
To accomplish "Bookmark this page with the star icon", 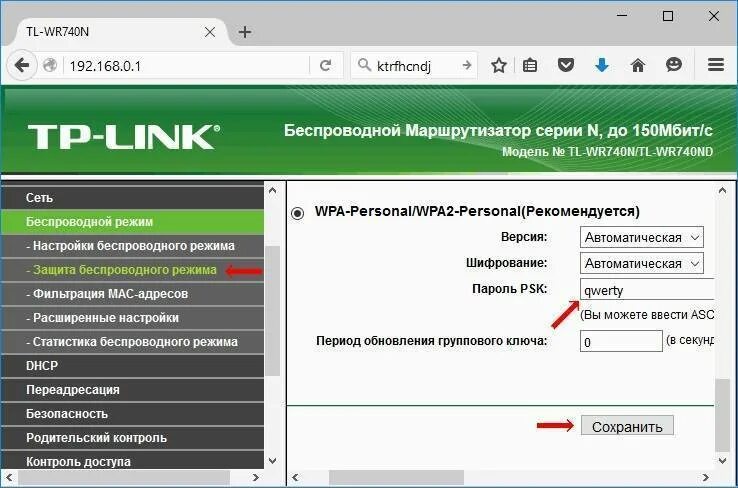I will point(498,65).
